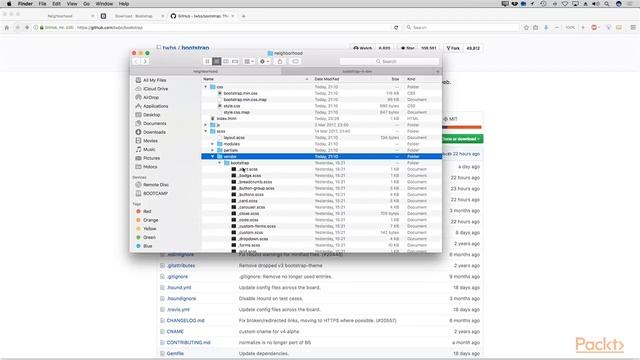The width and height of the screenshot is (640, 360).
Task: Focus the Finder search field
Action: 389,62
